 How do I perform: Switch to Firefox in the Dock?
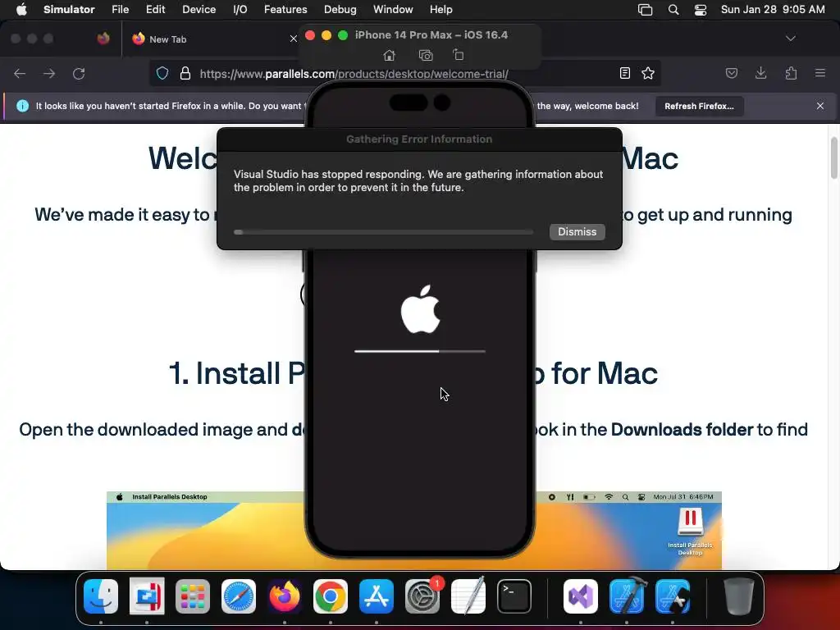(x=285, y=596)
